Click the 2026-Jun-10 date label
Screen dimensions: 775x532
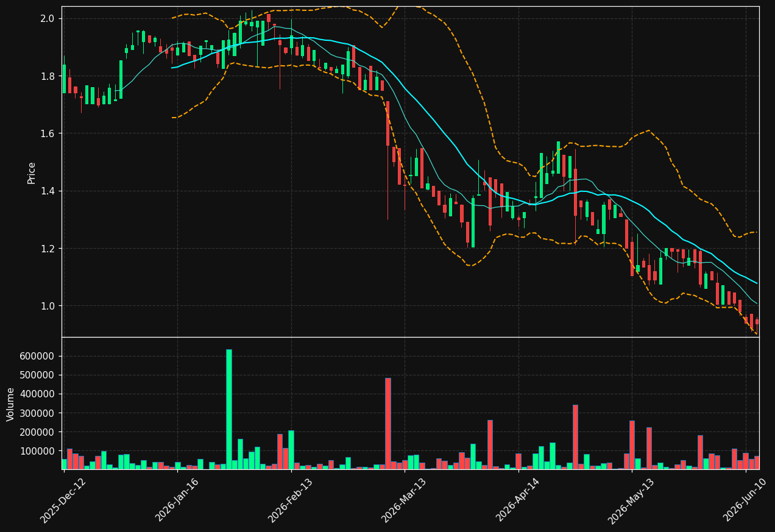pos(745,500)
